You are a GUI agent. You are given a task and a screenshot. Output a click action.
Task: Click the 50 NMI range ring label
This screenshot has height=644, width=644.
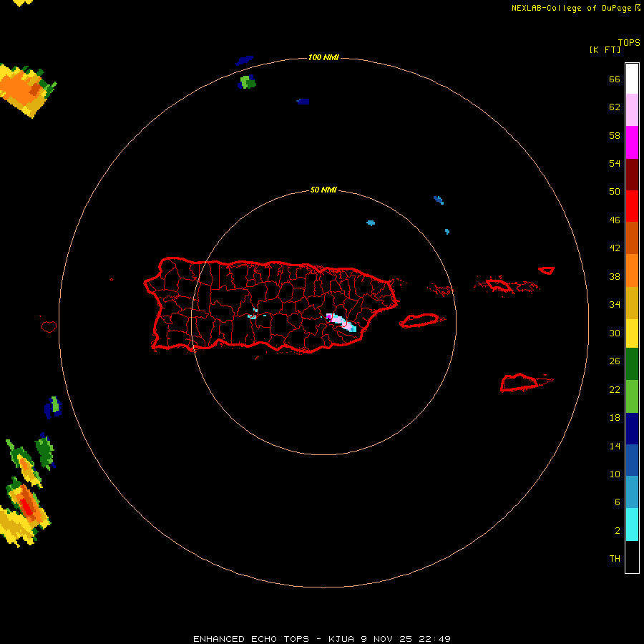323,190
